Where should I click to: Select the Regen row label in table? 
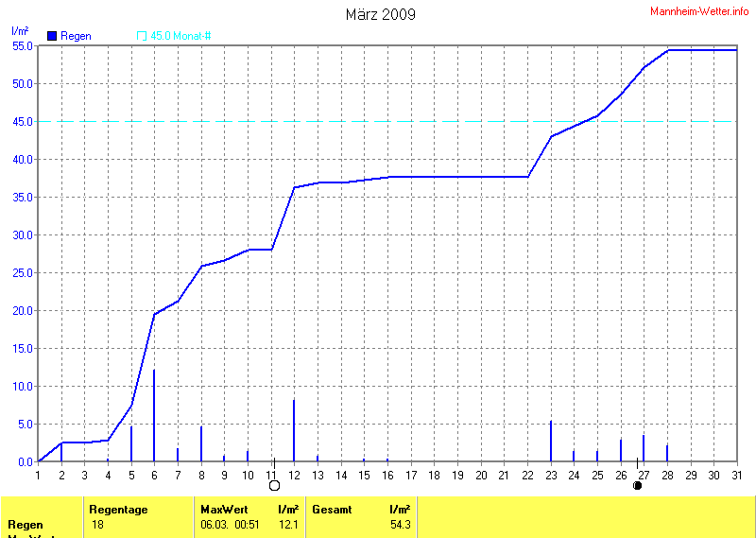pyautogui.click(x=26, y=525)
